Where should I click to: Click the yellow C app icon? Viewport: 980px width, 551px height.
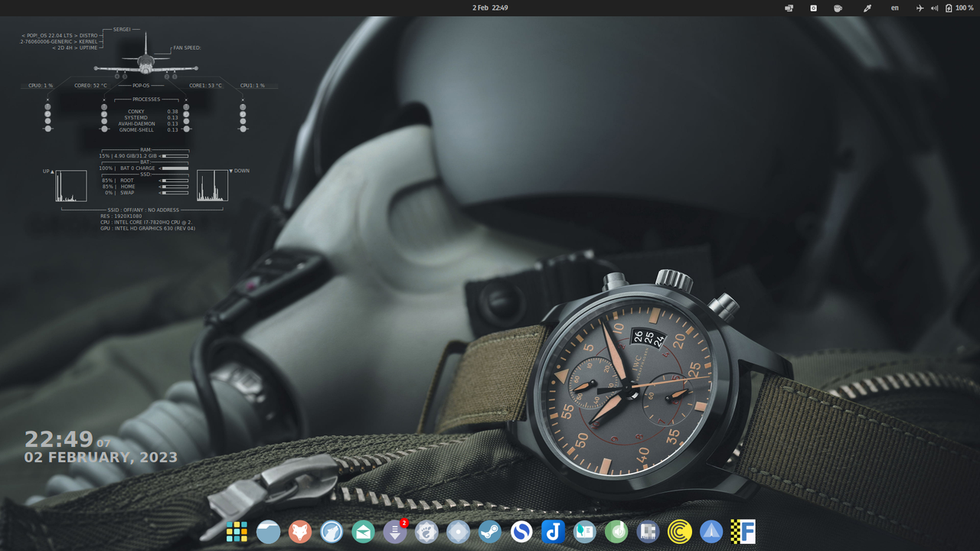[678, 532]
